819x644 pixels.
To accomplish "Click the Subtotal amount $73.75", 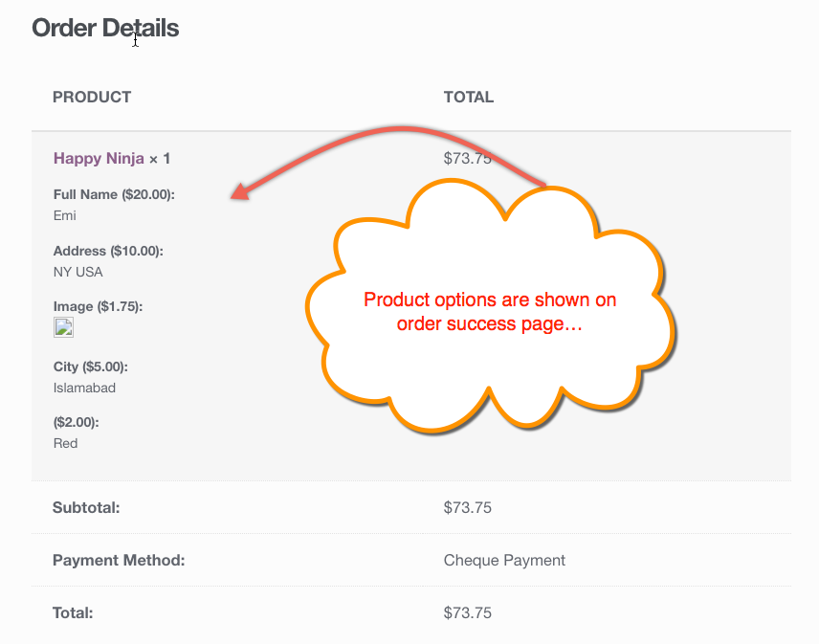I will 468,508.
